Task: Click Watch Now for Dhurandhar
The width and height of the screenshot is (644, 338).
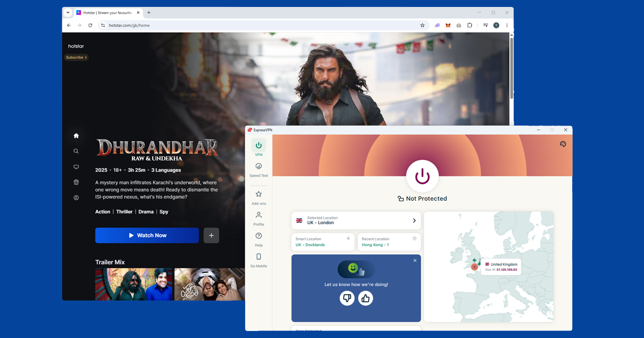Action: coord(147,236)
